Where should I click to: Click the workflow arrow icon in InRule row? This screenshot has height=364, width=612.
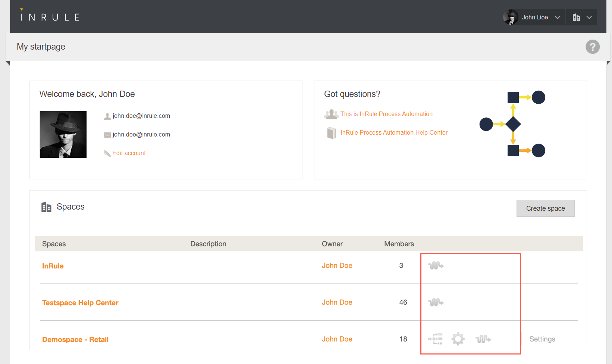436,266
